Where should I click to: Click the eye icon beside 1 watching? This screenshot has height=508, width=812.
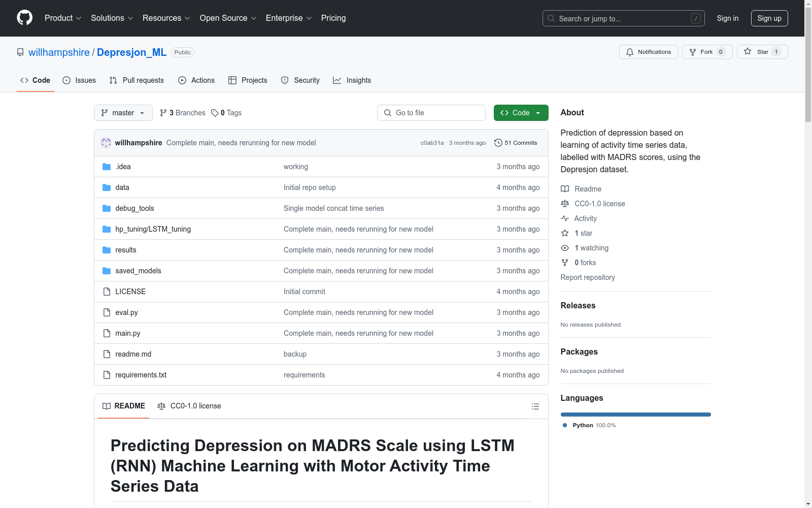(x=565, y=248)
